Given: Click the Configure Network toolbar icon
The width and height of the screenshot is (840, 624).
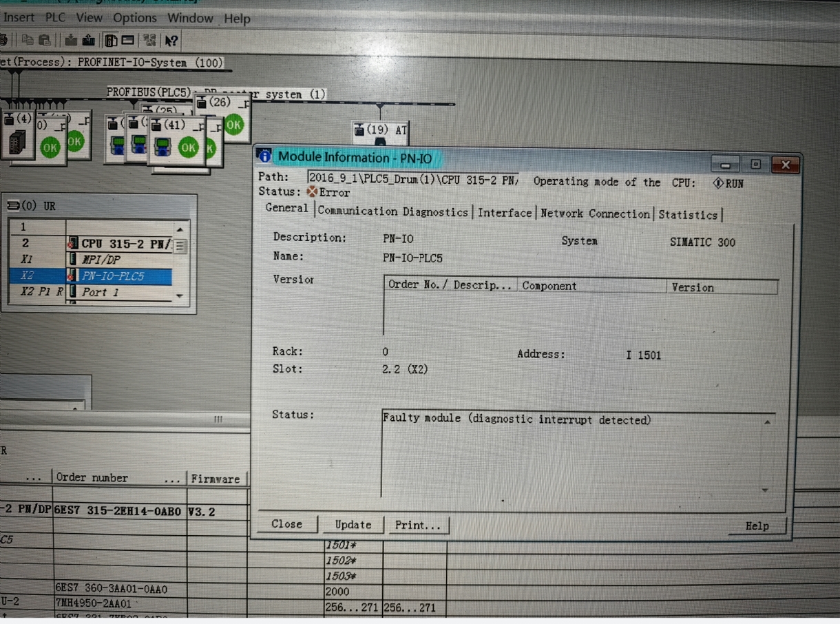Looking at the screenshot, I should (149, 41).
